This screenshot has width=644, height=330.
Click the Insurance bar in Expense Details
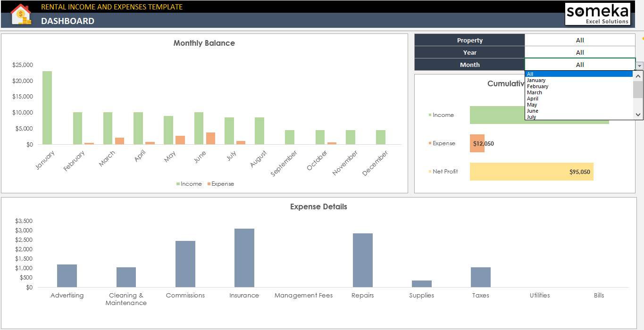point(244,257)
